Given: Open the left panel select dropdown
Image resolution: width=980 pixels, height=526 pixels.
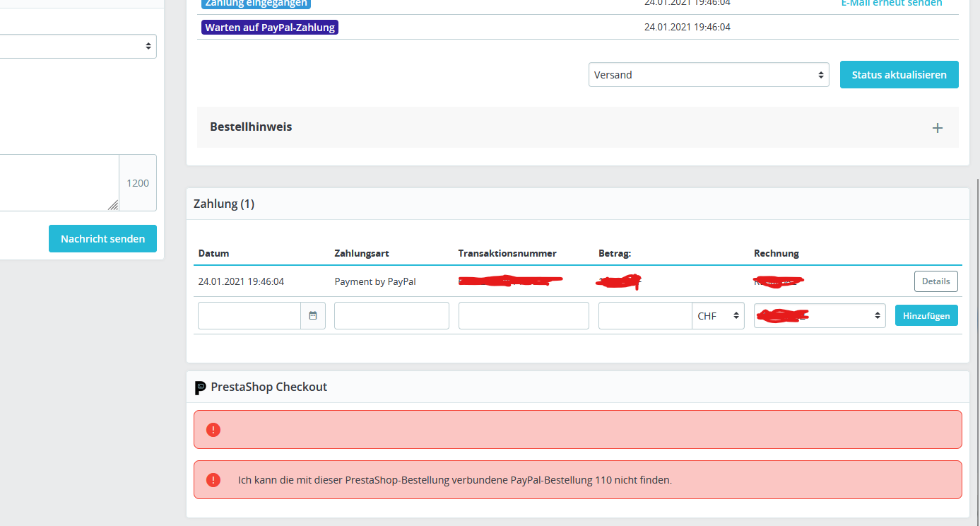Looking at the screenshot, I should [x=78, y=46].
